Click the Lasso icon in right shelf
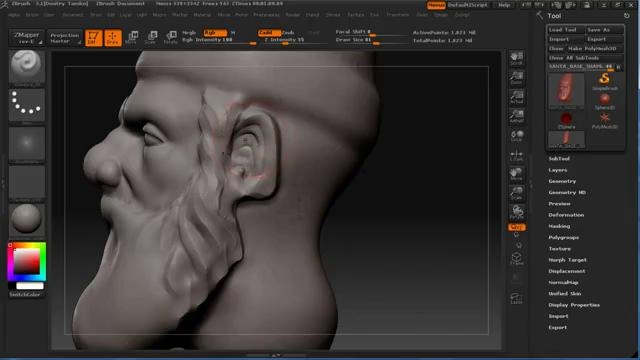Viewport: 640px width, 360px height. 516,298
